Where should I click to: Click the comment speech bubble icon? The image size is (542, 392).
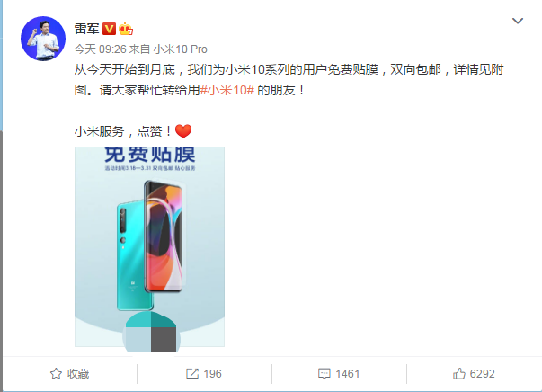(324, 374)
